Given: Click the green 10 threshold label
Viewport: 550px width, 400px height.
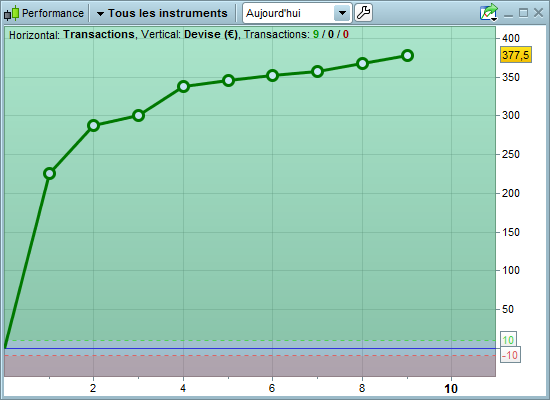Looking at the screenshot, I should (508, 340).
